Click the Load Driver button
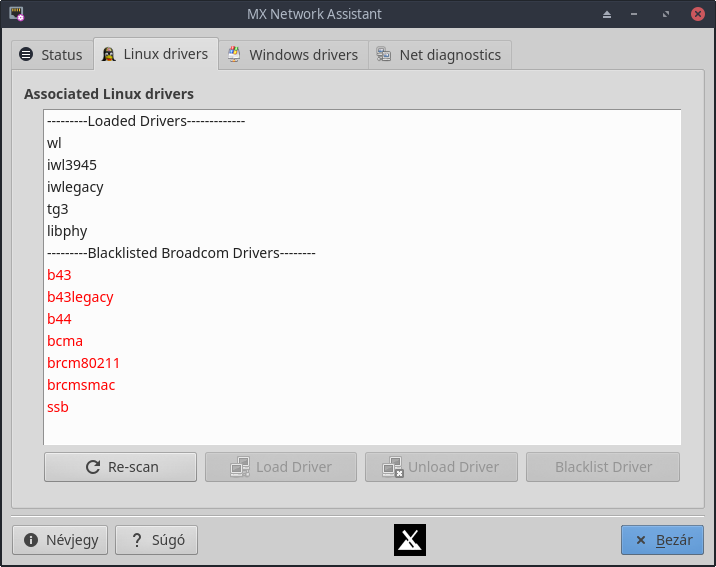 coord(281,467)
